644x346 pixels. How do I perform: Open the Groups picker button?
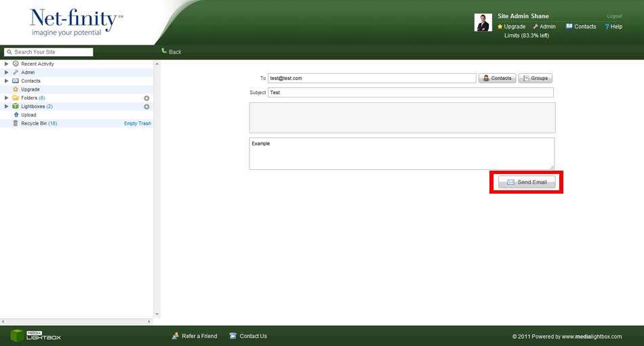pyautogui.click(x=535, y=79)
